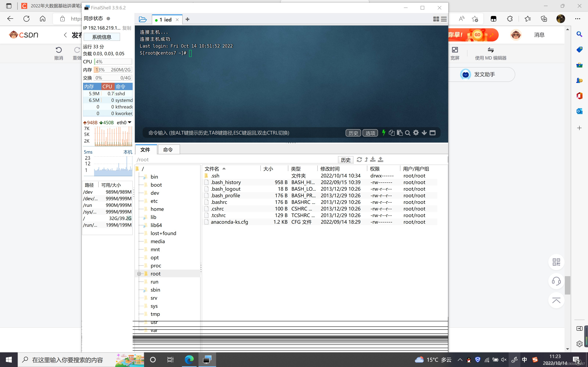Toggle the sync status indicator
The width and height of the screenshot is (588, 367).
pyautogui.click(x=108, y=19)
